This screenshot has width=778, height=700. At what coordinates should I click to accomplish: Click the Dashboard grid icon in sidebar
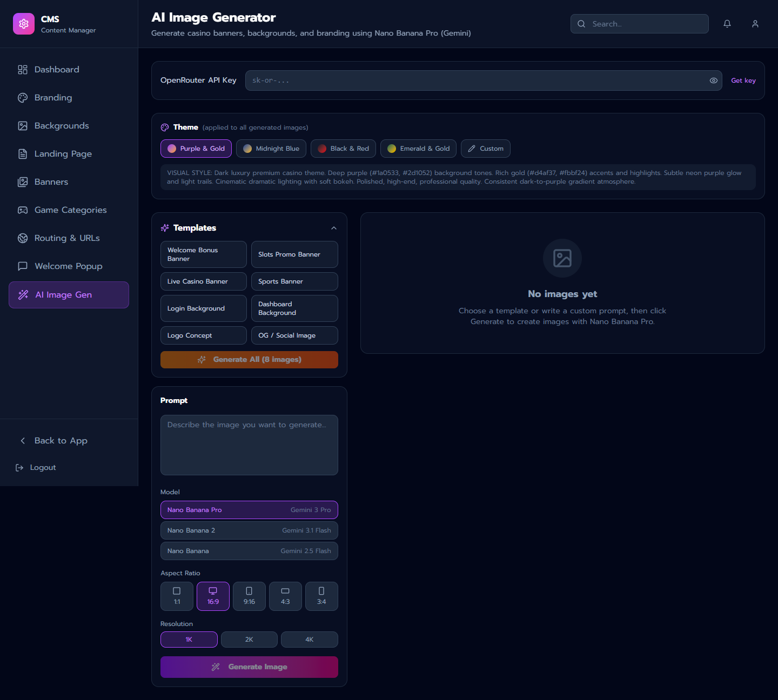[23, 70]
